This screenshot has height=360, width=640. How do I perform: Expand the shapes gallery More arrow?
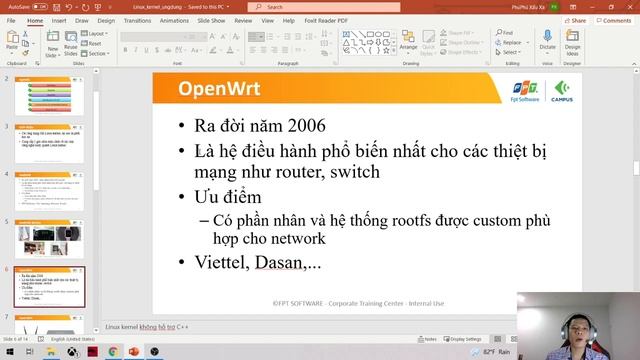point(394,51)
